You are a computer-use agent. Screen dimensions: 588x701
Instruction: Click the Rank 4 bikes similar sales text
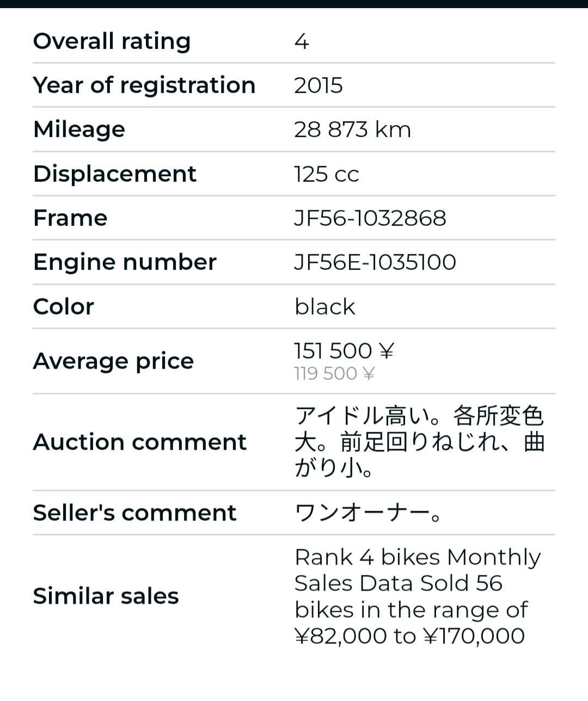point(417,596)
